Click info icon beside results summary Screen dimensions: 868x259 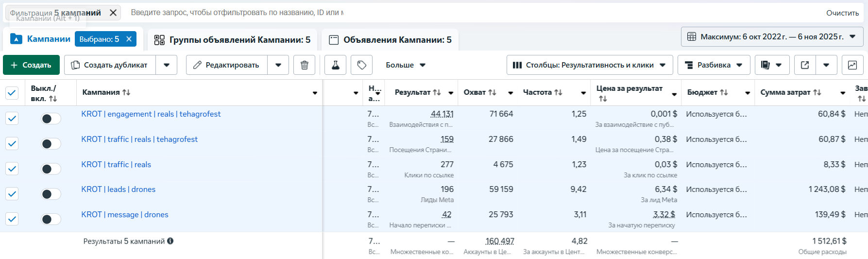170,241
